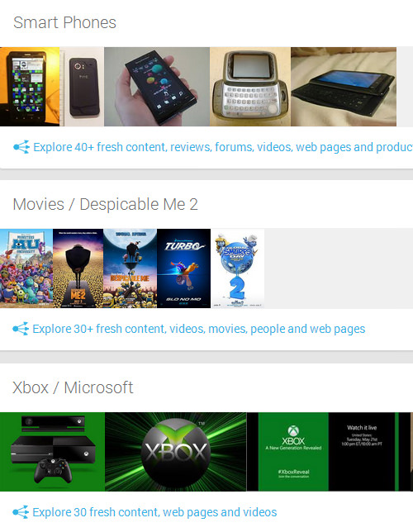View the back-of-HTC phone photo
This screenshot has width=413, height=532.
click(x=82, y=87)
